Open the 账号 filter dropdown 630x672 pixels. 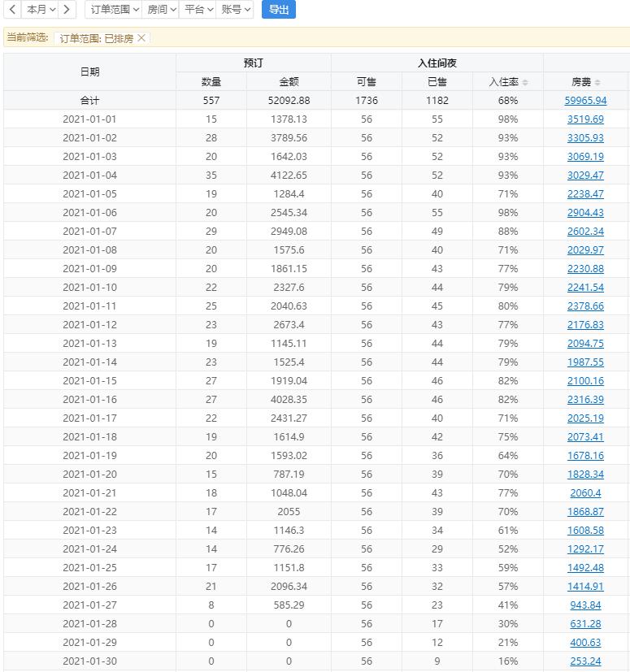tap(235, 10)
